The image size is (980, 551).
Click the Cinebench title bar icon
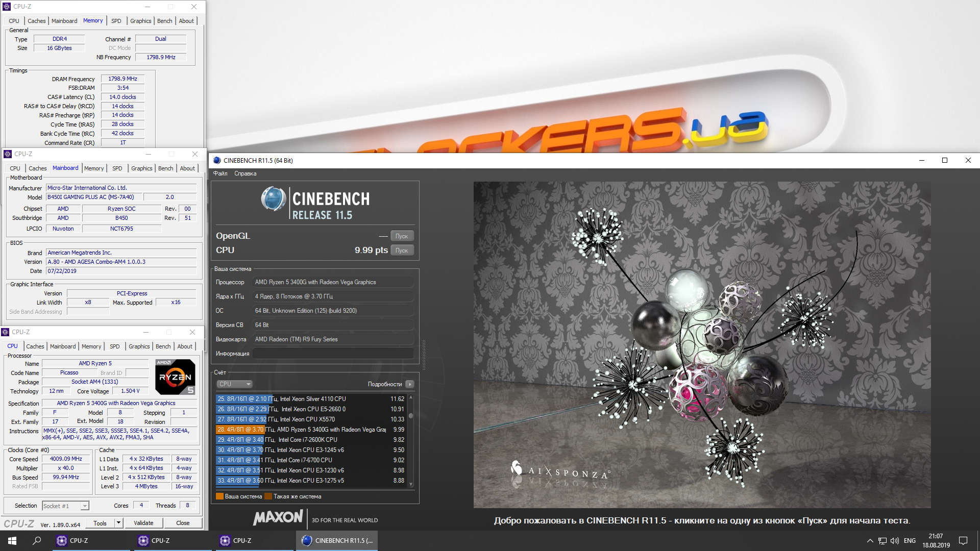217,160
